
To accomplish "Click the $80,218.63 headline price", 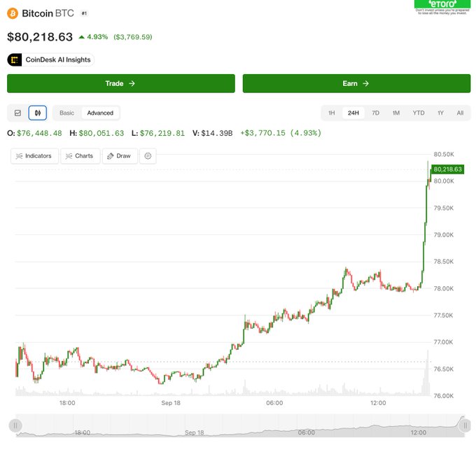I will click(x=40, y=37).
